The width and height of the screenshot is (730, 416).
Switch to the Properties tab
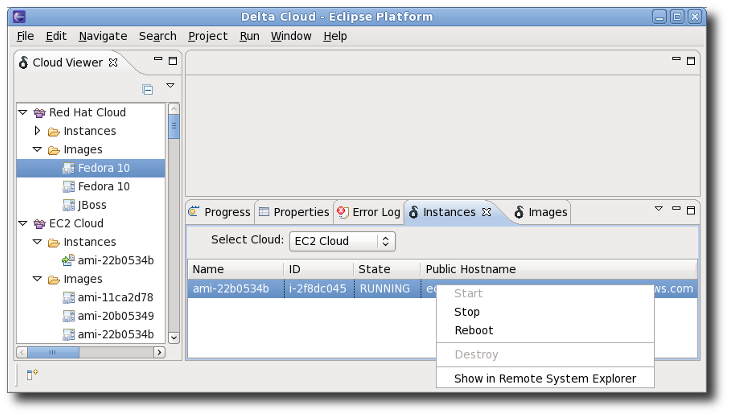294,212
